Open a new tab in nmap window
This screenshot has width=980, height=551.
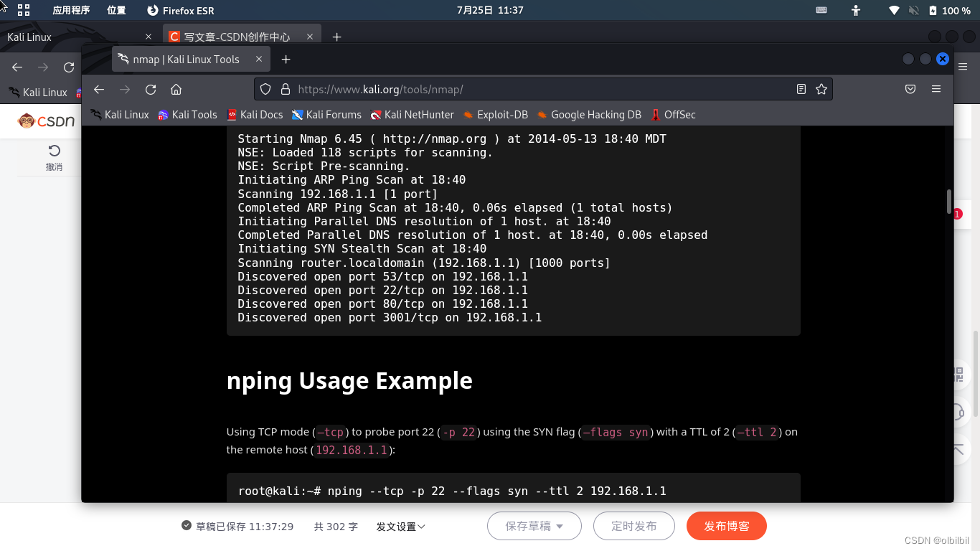[286, 60]
